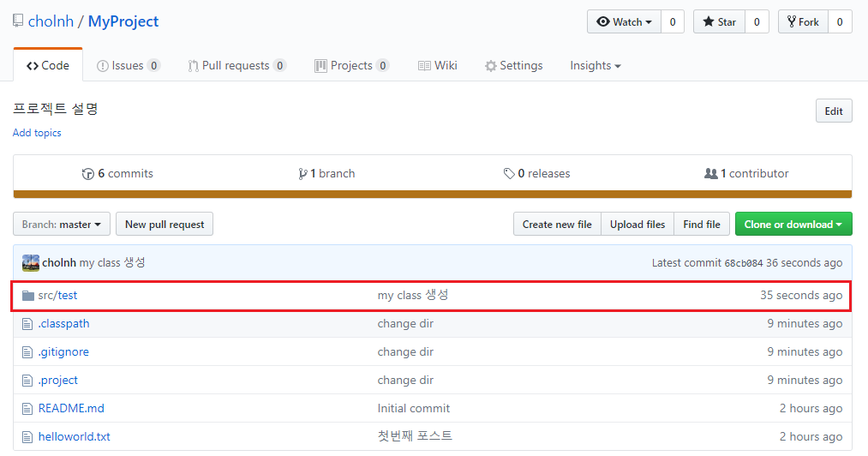Click the src/test folder icon
The height and width of the screenshot is (456, 868).
(x=28, y=296)
